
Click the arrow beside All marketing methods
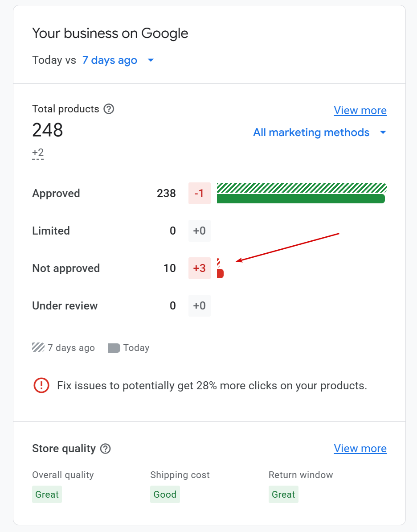[x=383, y=132]
